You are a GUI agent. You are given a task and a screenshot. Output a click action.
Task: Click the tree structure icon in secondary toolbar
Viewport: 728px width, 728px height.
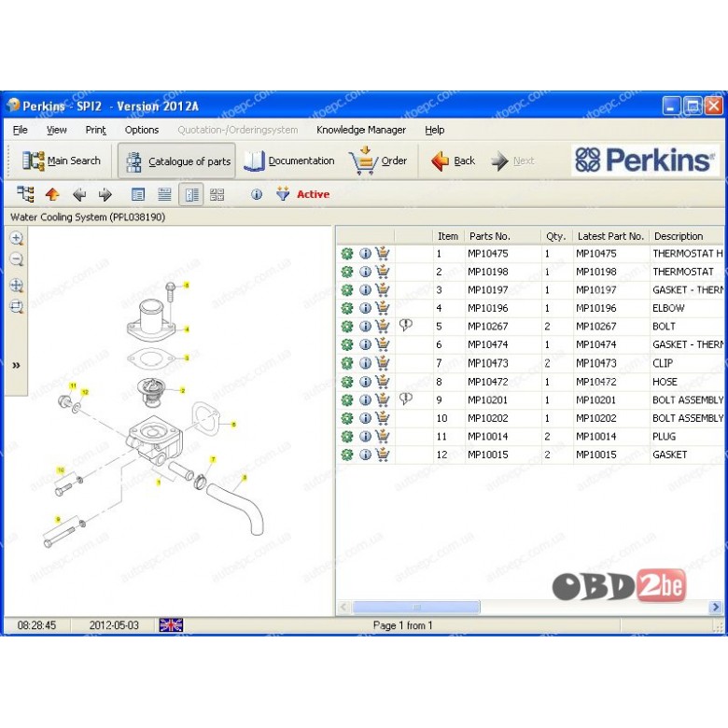(25, 194)
